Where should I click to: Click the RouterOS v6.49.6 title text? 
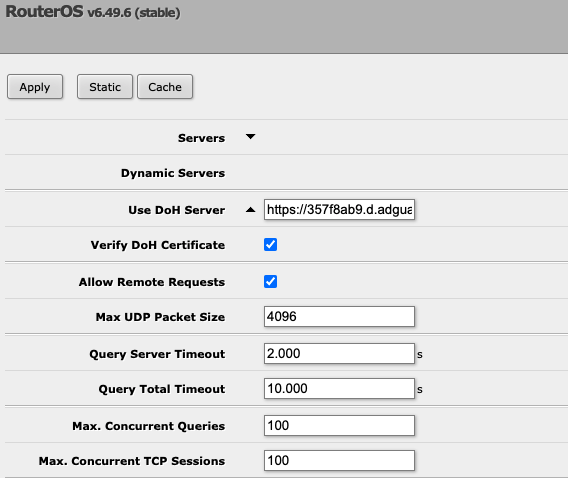93,12
